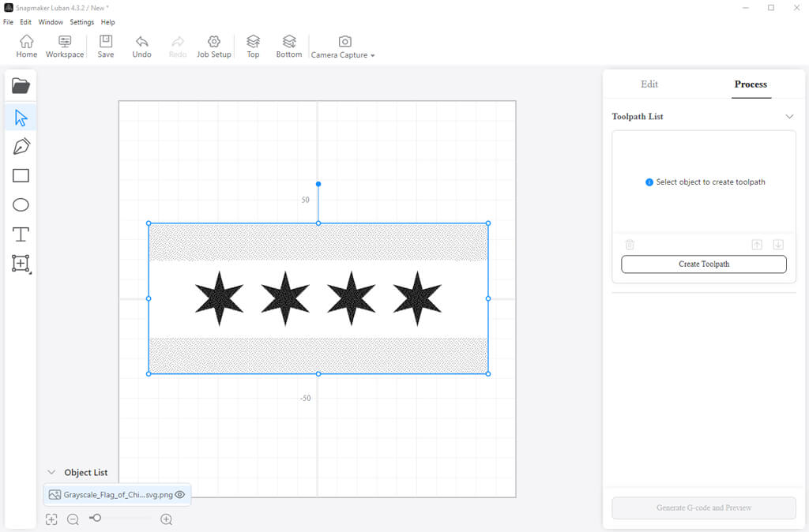Click the rotation handle above the image

[x=318, y=185]
